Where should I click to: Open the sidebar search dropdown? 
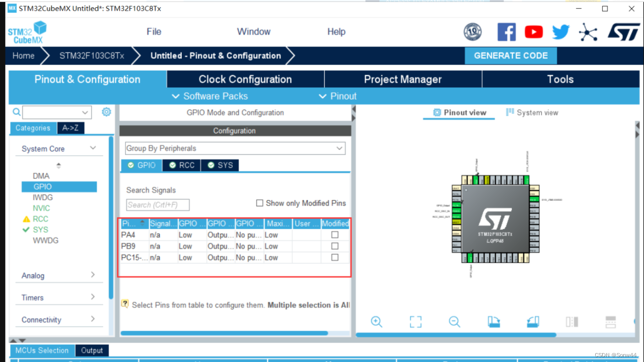click(x=85, y=113)
